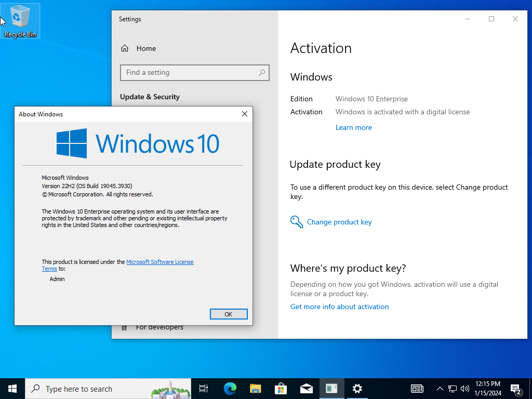
Task: Open File Explorer from taskbar
Action: (256, 389)
